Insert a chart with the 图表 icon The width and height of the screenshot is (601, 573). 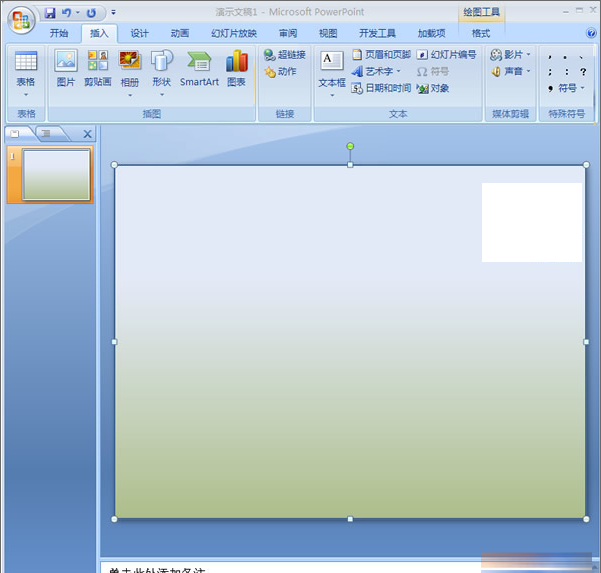[x=237, y=68]
